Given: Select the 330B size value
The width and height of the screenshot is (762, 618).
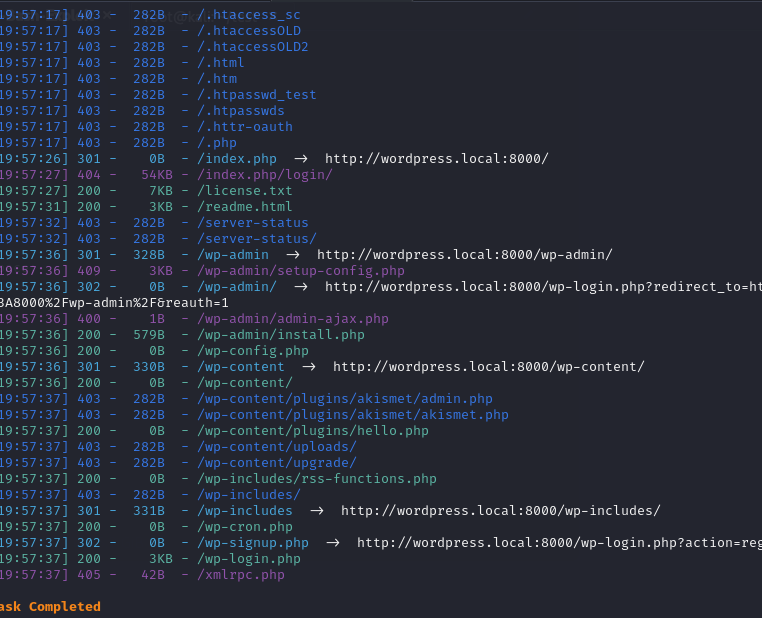Looking at the screenshot, I should pos(149,367).
